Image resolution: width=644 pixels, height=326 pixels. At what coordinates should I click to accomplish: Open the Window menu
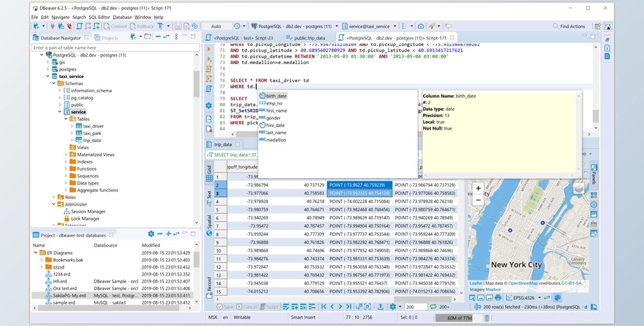coord(143,17)
